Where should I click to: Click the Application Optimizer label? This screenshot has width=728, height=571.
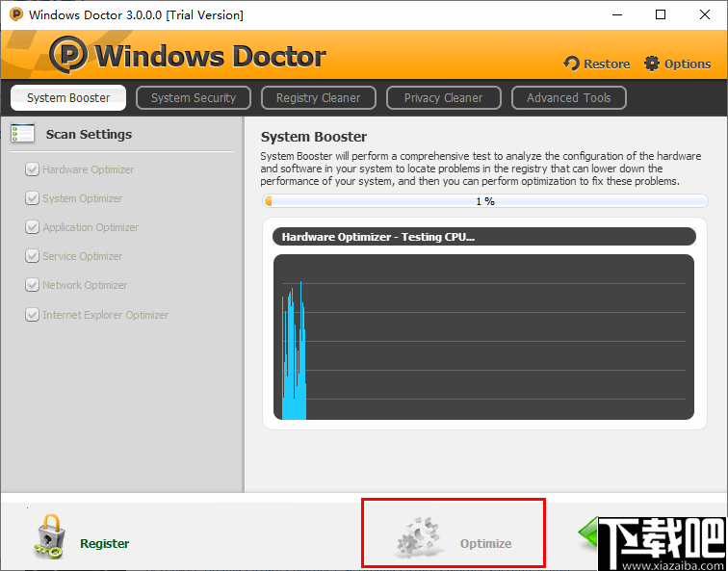(91, 227)
